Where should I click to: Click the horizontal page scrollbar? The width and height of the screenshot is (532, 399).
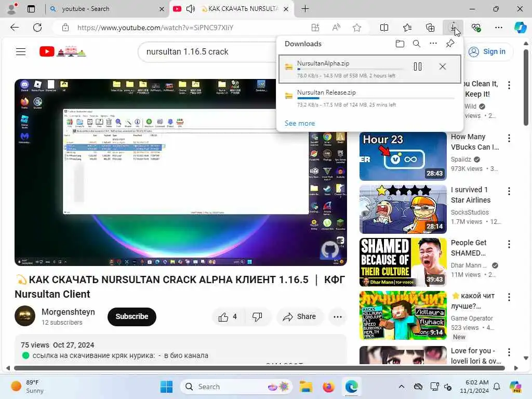point(259,368)
